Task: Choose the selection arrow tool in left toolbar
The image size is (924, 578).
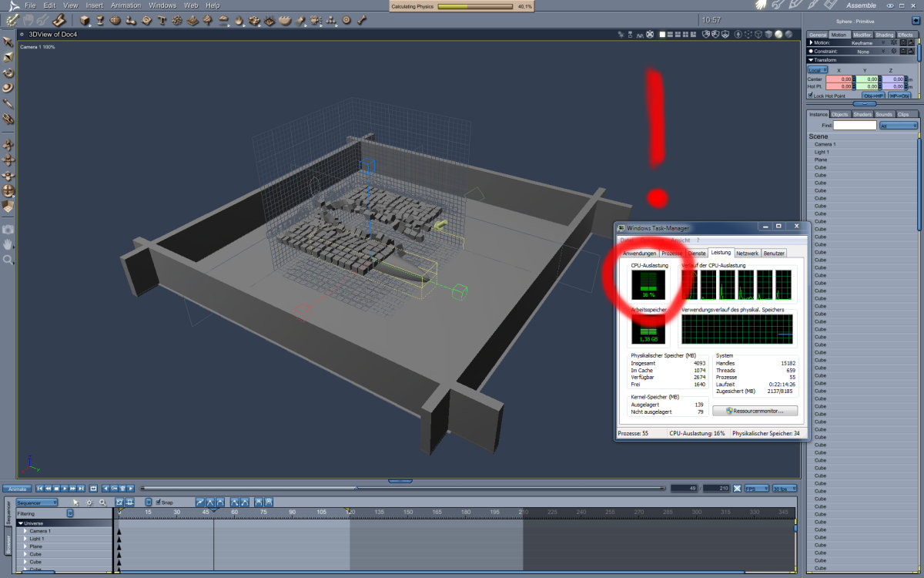Action: (x=8, y=41)
